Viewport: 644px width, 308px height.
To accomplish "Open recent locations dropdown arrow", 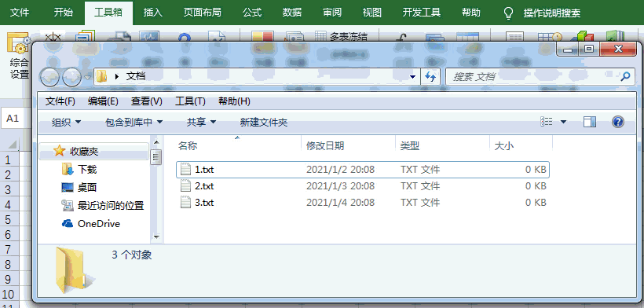I will click(87, 77).
